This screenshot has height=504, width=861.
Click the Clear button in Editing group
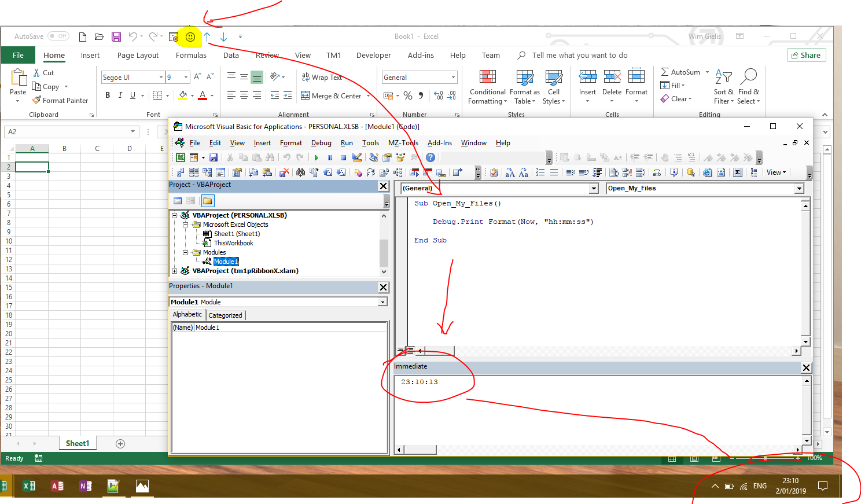(x=676, y=99)
